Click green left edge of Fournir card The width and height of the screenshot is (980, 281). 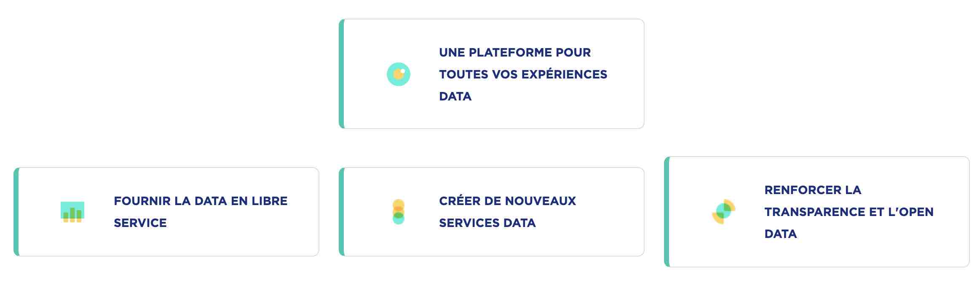point(16,212)
